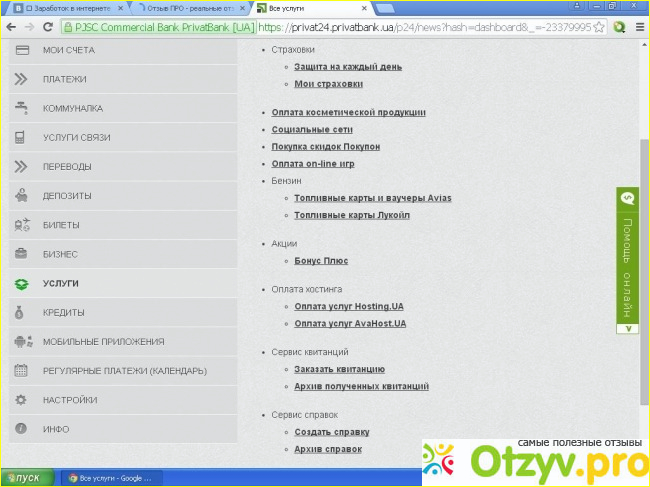Click the faucet icon for Коммуналка
This screenshot has height=487, width=650.
pos(21,108)
